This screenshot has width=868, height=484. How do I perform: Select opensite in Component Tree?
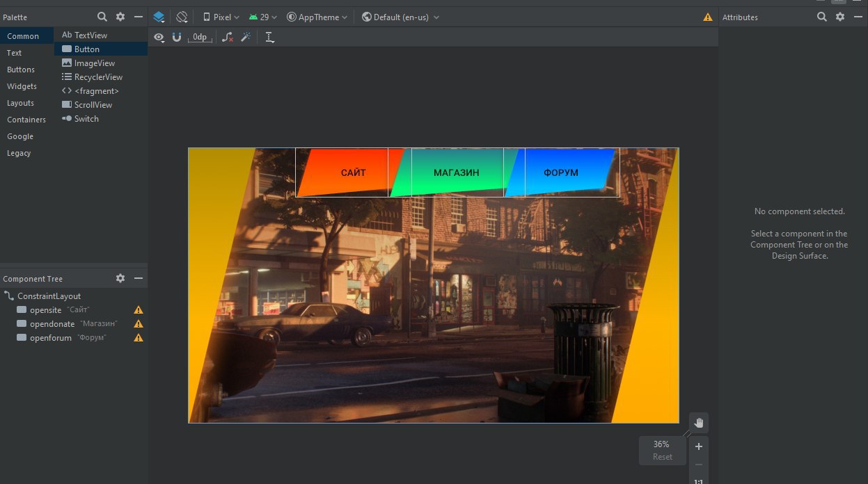tap(74, 309)
